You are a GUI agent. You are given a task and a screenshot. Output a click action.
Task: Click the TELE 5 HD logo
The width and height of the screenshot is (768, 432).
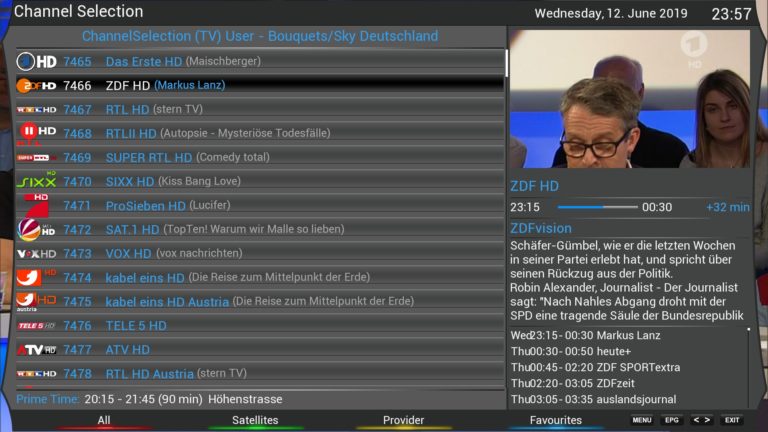pos(36,326)
